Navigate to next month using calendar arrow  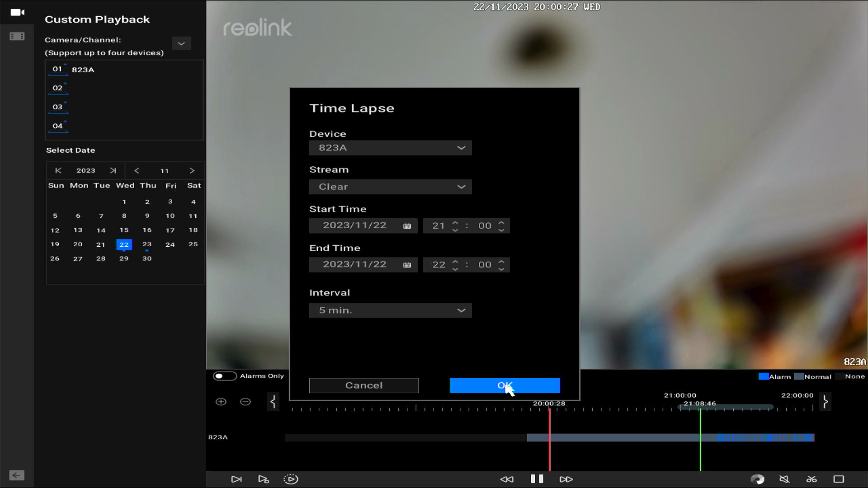pyautogui.click(x=191, y=170)
